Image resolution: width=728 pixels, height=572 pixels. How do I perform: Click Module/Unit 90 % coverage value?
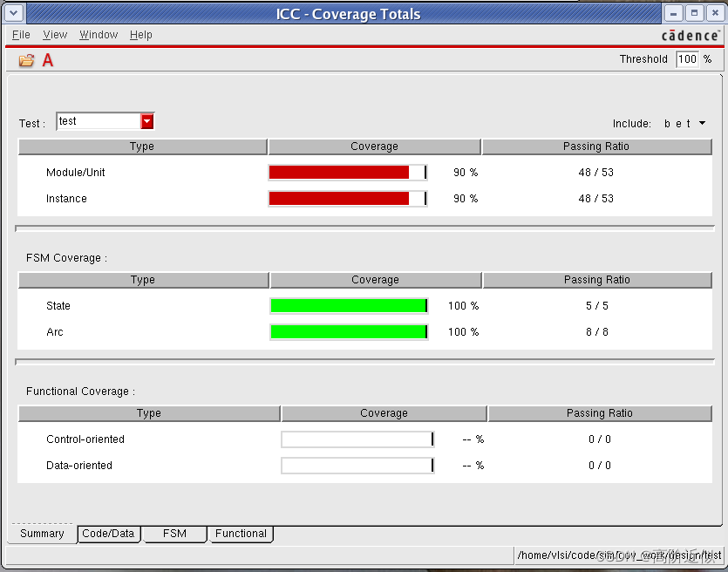point(466,173)
